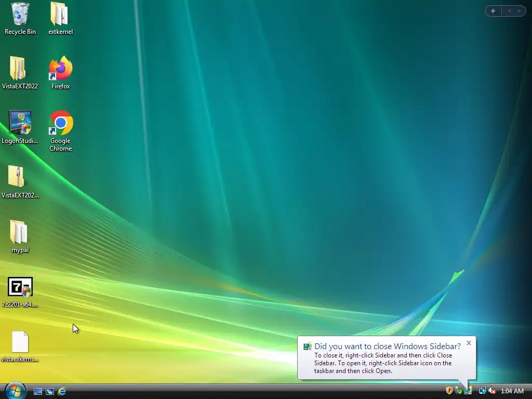Select the Firefox shortcut icon
Screen dimensions: 532x399
pyautogui.click(x=60, y=68)
